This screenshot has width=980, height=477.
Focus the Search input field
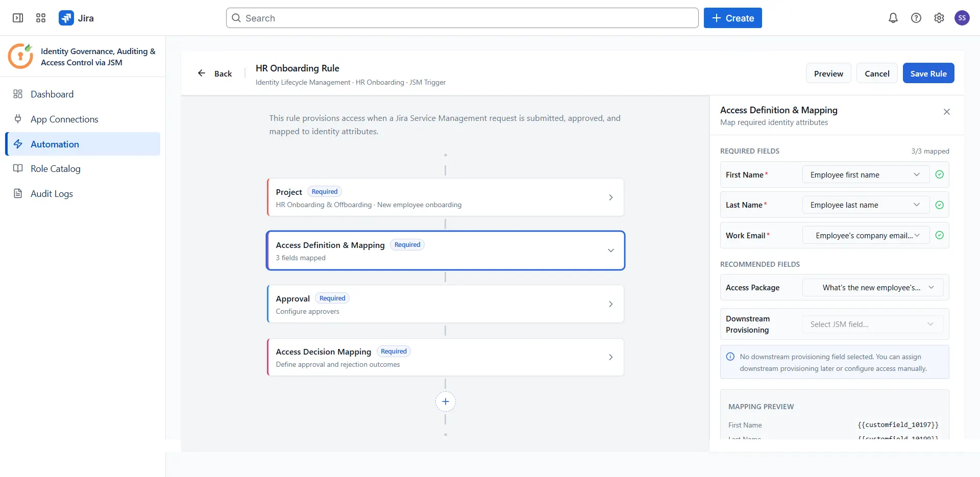[x=462, y=18]
